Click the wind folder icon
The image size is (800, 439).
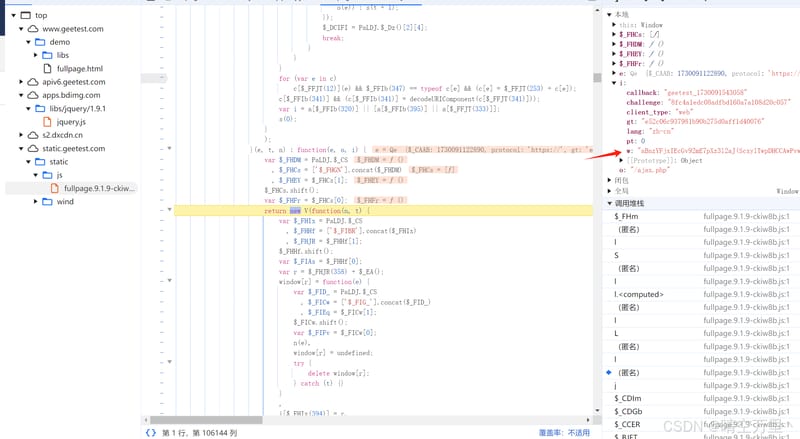coord(47,201)
